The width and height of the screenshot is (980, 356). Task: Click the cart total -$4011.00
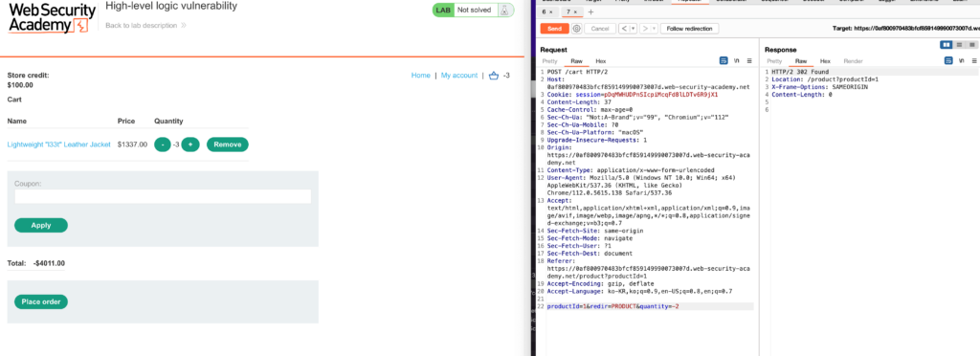pos(50,263)
